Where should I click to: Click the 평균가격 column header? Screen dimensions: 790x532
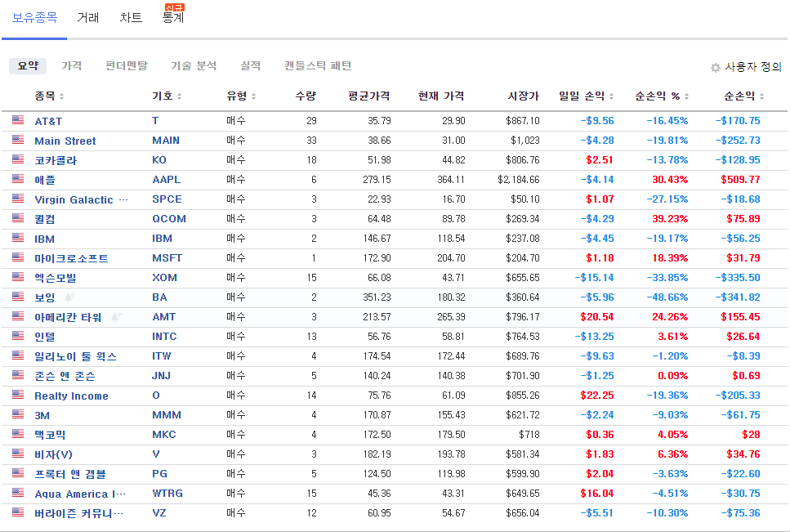coord(368,96)
